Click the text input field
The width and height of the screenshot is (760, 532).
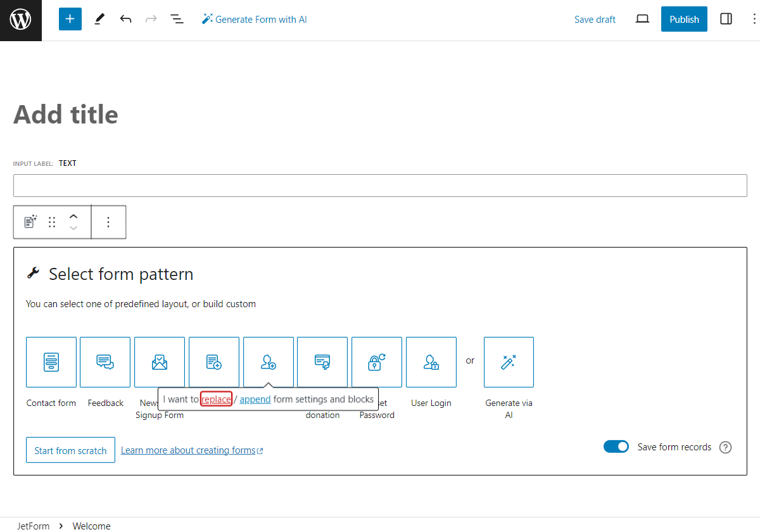point(380,186)
